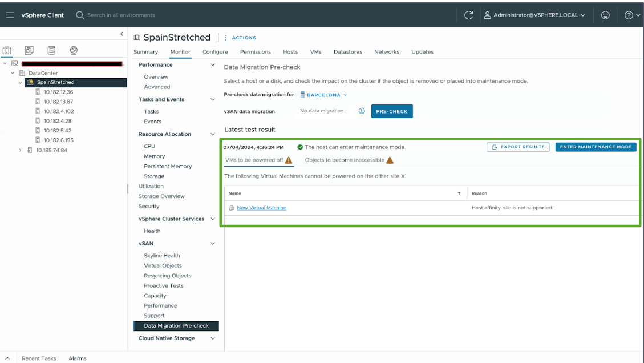Open the hamburger main menu

coord(10,15)
